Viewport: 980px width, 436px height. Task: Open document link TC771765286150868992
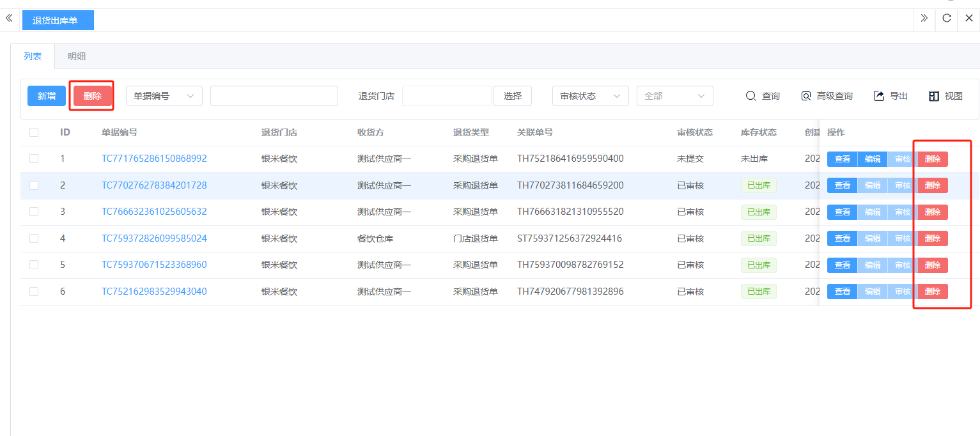(154, 159)
